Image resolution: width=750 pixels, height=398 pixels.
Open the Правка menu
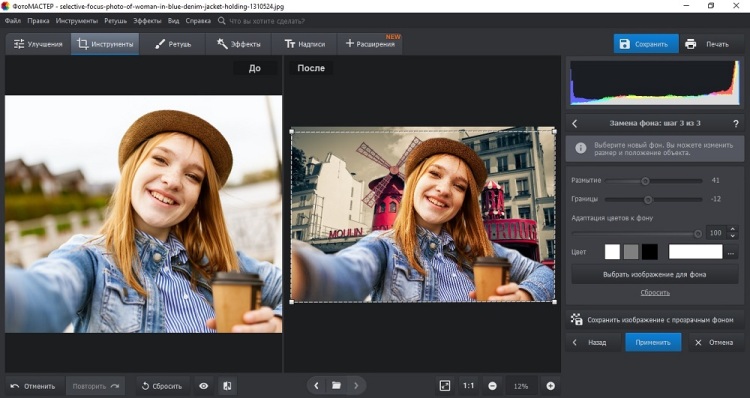tap(38, 21)
